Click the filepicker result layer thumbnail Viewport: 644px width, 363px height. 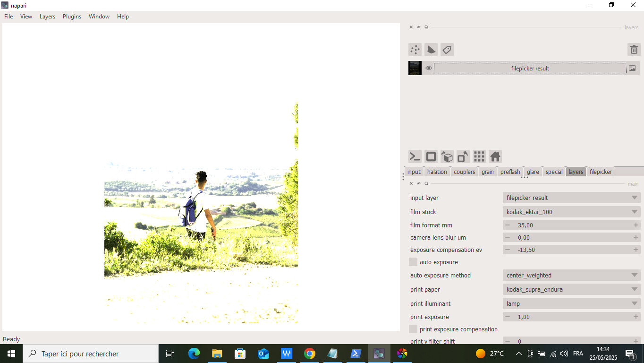coord(415,68)
